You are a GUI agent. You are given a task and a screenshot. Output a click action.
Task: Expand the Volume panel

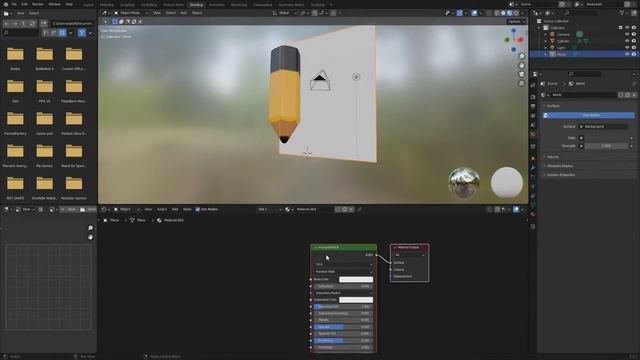click(x=553, y=157)
